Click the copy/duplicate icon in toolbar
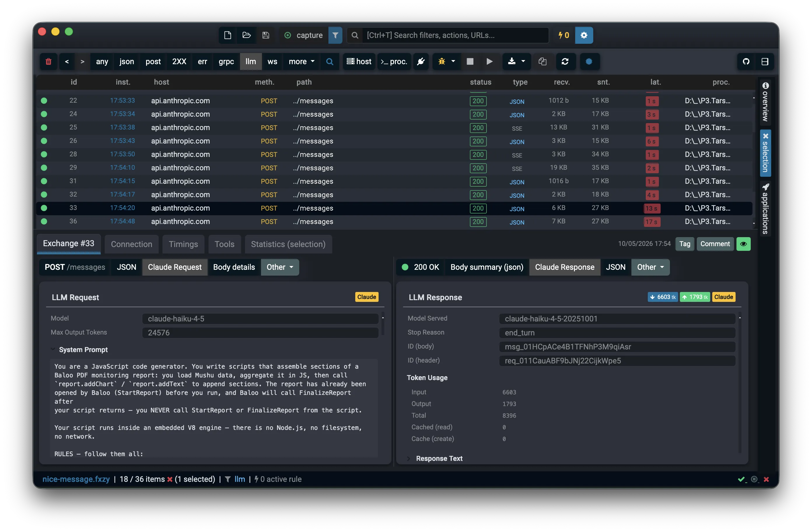 (x=542, y=62)
